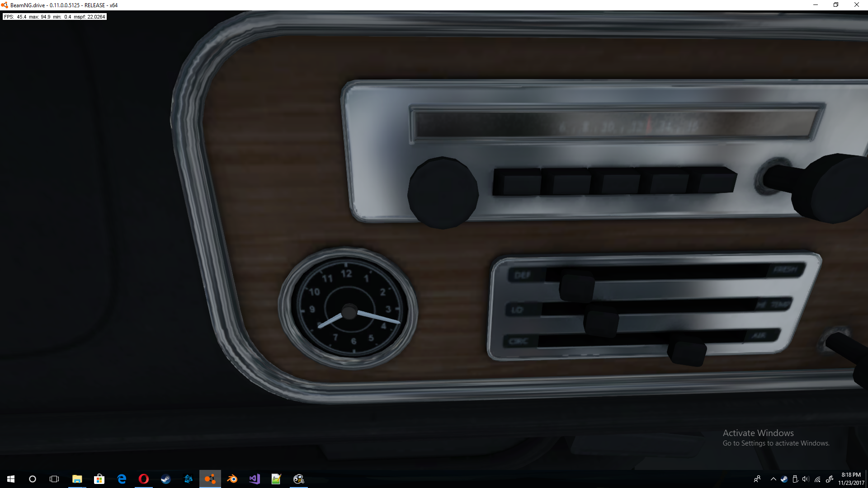Launch Microsoft Store from the taskbar
Viewport: 868px width, 488px height.
pyautogui.click(x=99, y=479)
